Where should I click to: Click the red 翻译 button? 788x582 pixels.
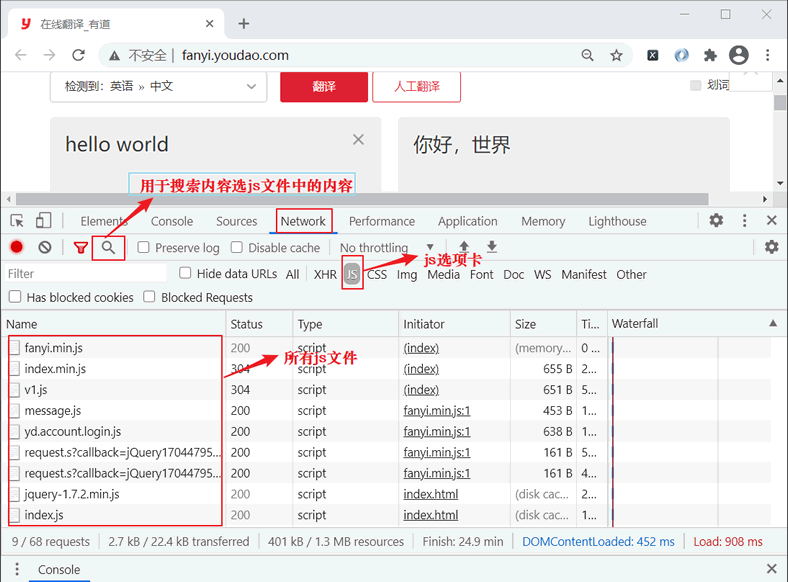pos(324,86)
